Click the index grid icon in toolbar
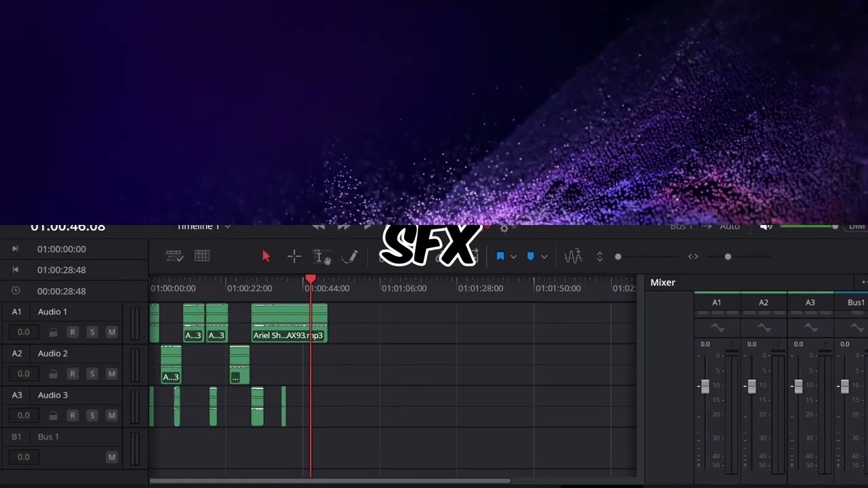868x488 pixels. coord(202,256)
